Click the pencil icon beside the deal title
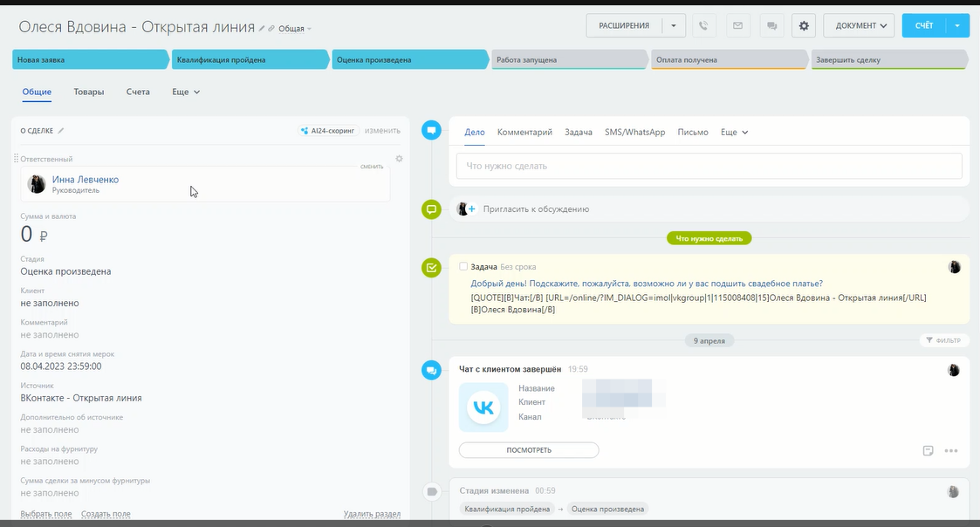This screenshot has width=980, height=527. tap(262, 29)
